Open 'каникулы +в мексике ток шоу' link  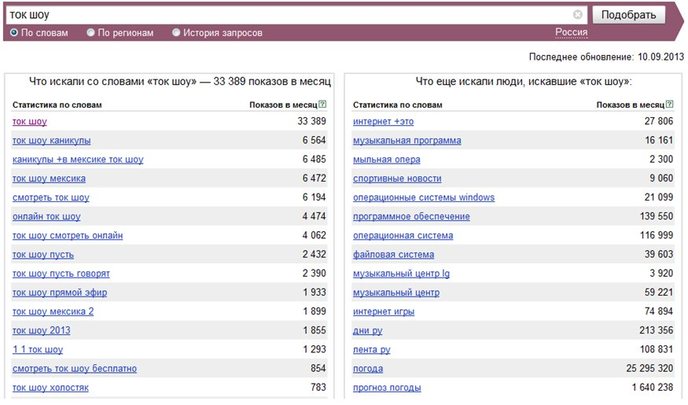[78, 159]
